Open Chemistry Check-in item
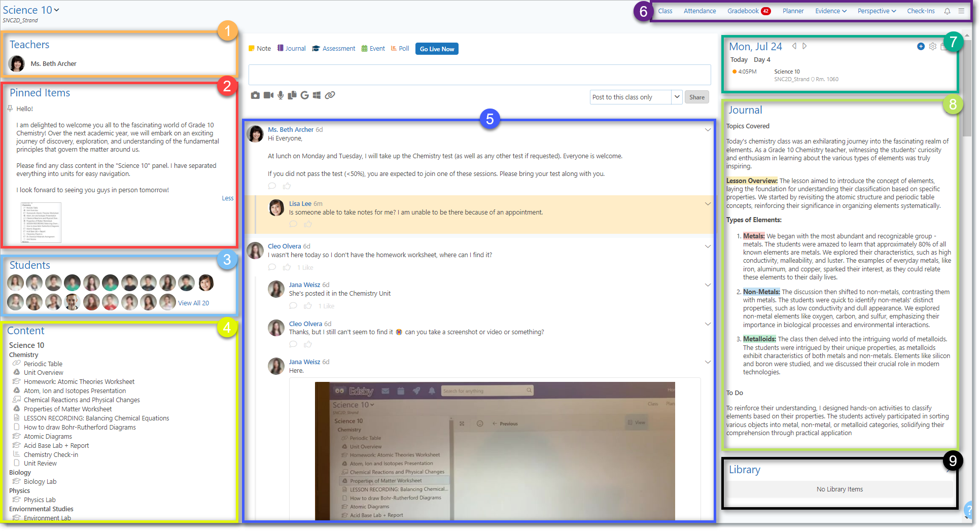Viewport: 980px width, 531px height. click(x=51, y=455)
